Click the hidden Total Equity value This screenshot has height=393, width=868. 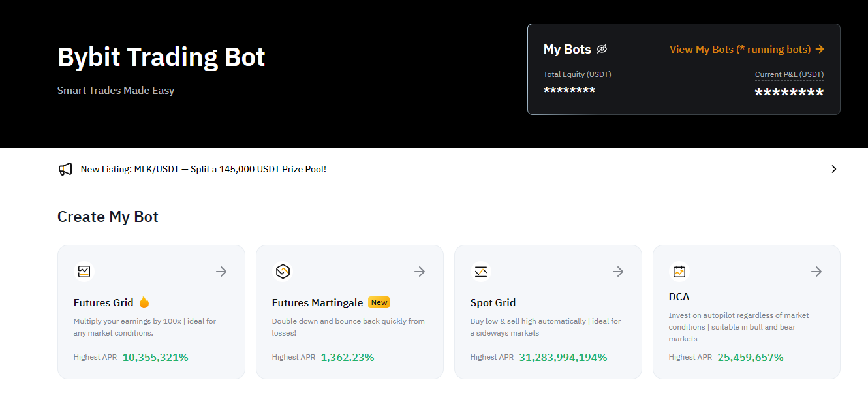coord(569,90)
